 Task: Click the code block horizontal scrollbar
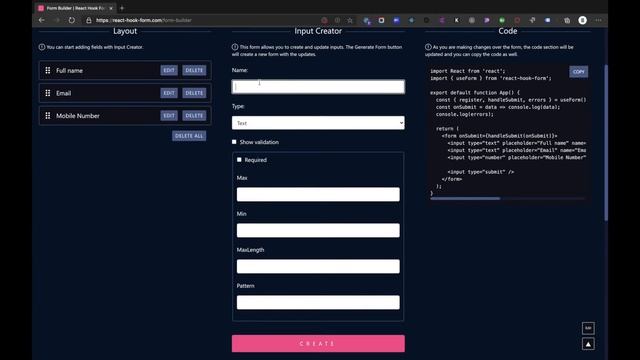(465, 198)
